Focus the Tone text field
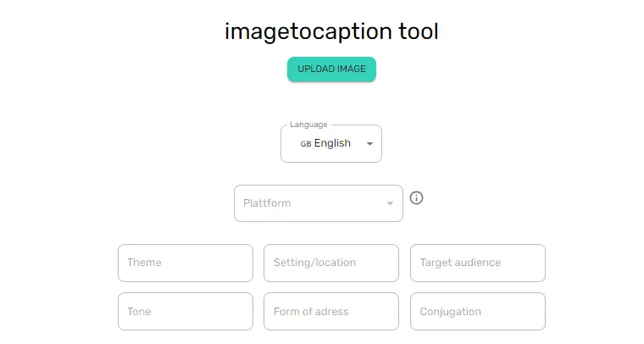Image resolution: width=644 pixels, height=344 pixels. click(x=186, y=311)
